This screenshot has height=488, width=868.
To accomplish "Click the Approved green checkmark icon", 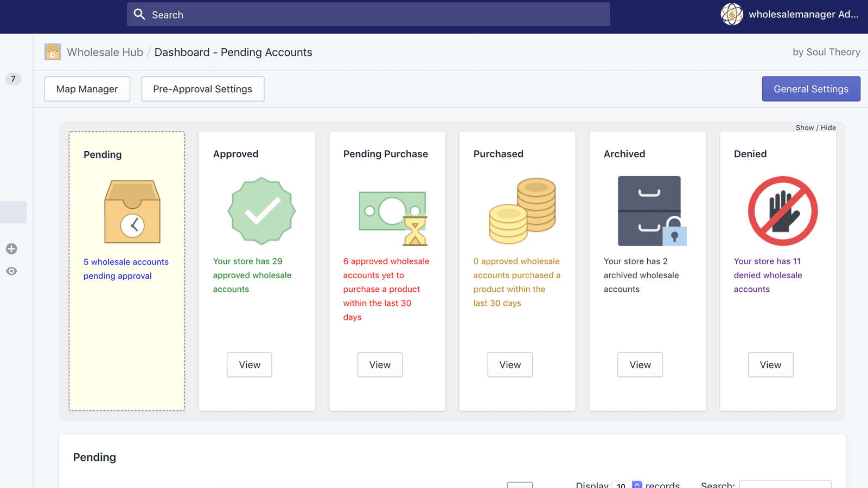I will pyautogui.click(x=261, y=211).
